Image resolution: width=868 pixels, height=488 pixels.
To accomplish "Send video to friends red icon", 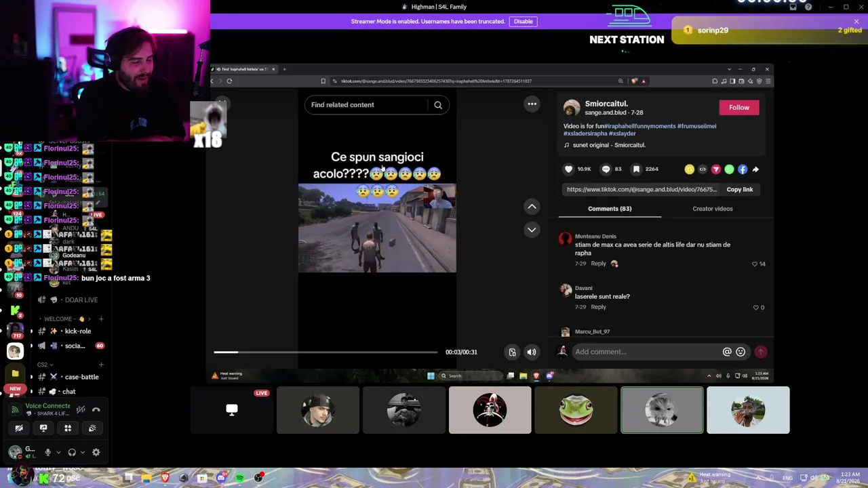I will (715, 169).
